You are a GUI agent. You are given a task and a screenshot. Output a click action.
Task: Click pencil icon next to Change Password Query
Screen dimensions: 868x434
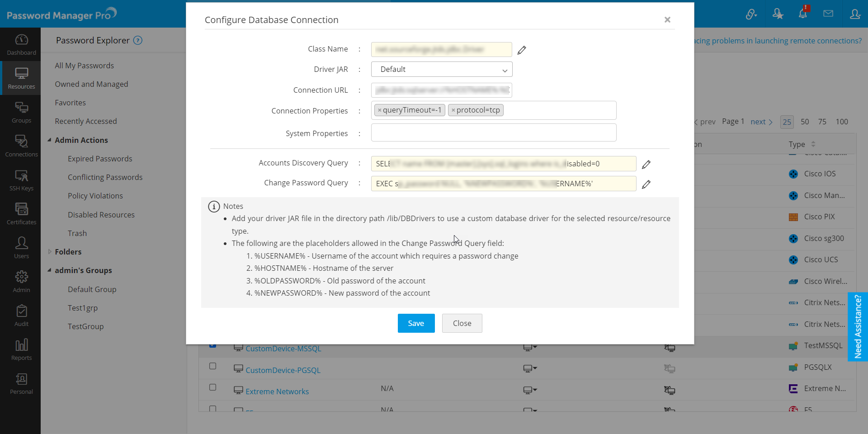tap(646, 184)
